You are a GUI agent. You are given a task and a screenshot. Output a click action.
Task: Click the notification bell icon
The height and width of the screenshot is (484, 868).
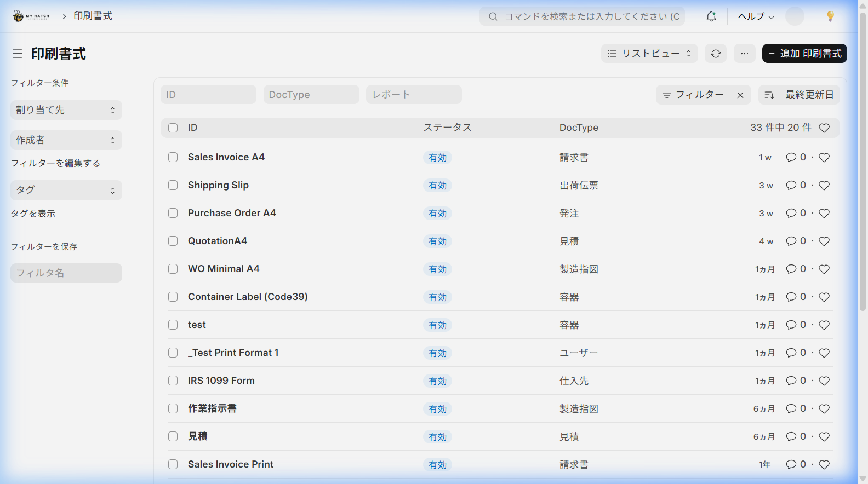[x=711, y=16]
